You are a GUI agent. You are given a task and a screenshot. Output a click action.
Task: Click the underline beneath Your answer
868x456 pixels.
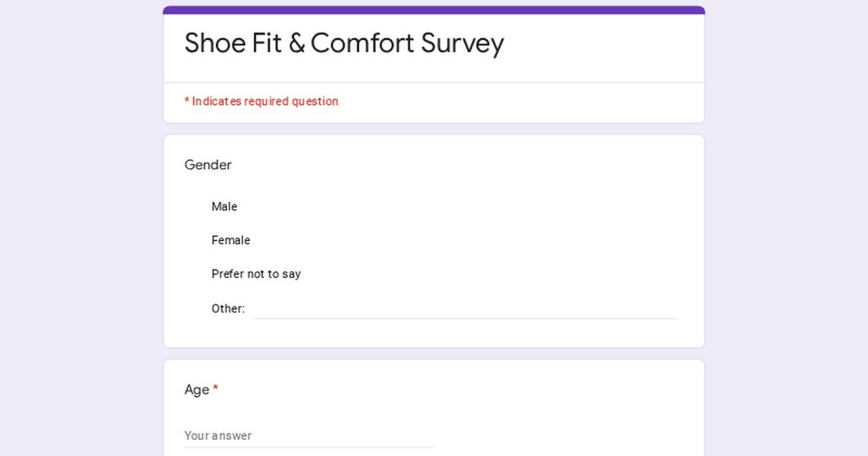(x=309, y=447)
